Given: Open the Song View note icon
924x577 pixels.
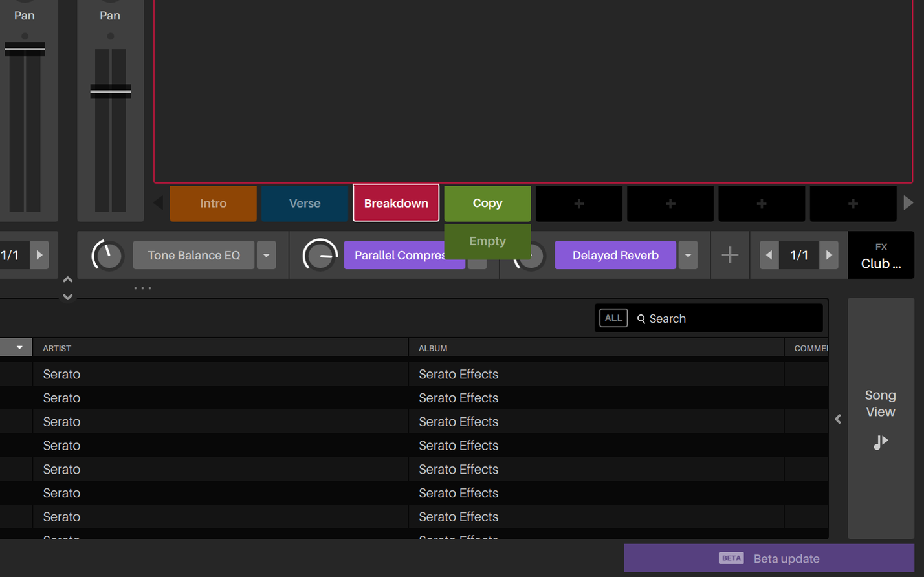Looking at the screenshot, I should tap(881, 442).
